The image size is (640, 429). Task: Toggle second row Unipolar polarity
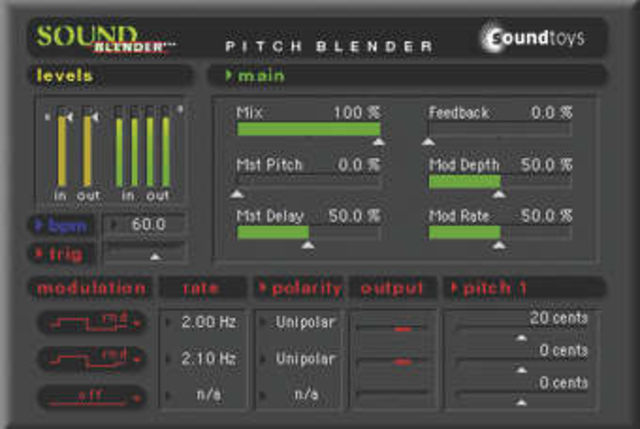305,358
